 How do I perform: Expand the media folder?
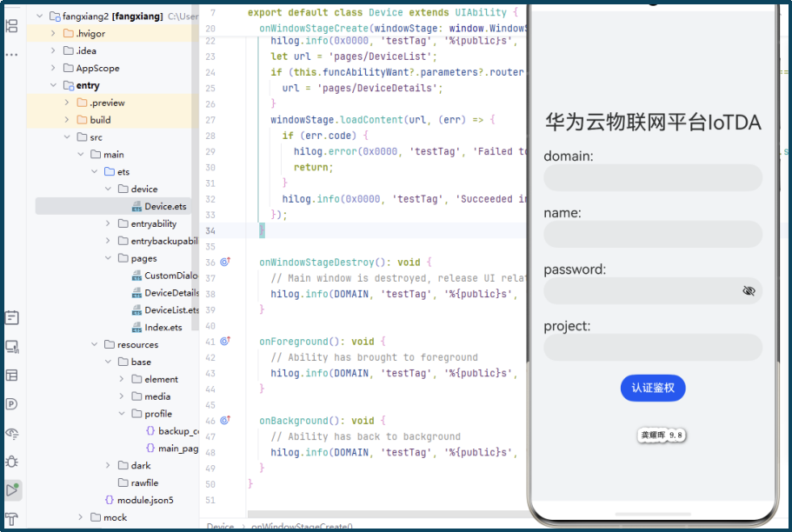coord(121,396)
